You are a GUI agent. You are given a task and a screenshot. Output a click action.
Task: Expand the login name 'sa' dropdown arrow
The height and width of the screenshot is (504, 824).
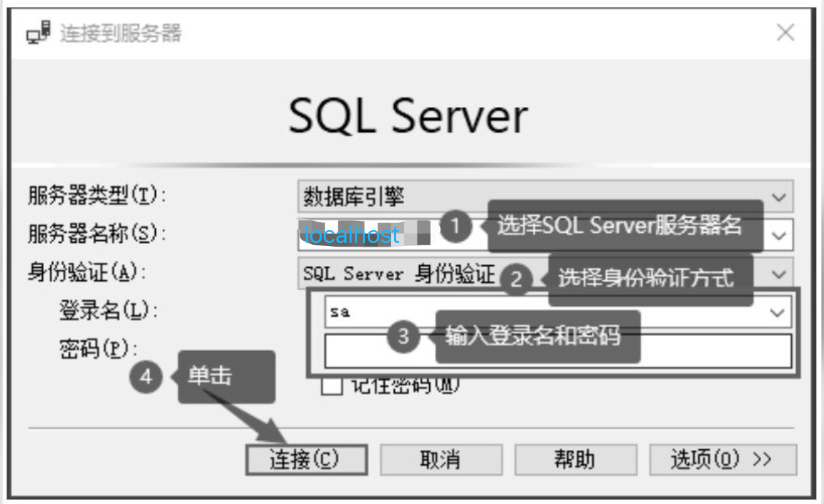pos(778,313)
